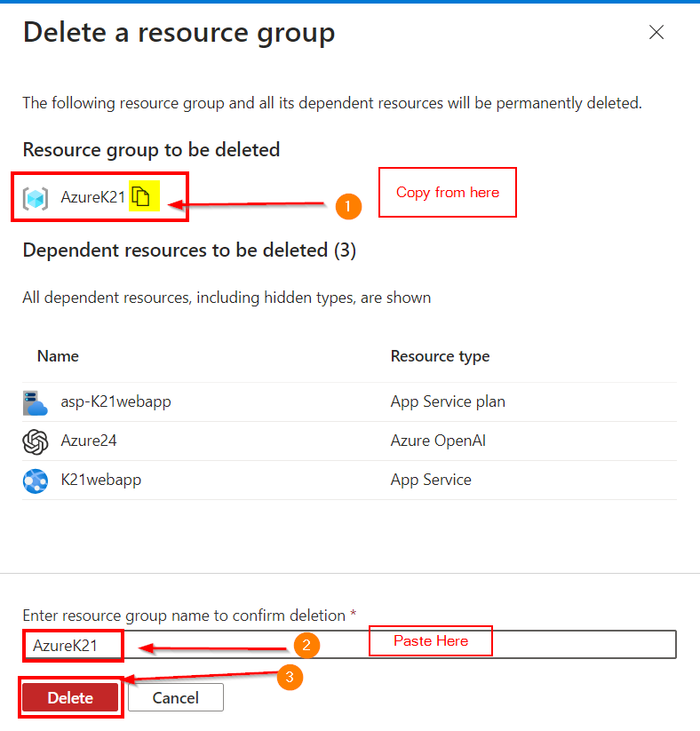Sort by the Name column header
This screenshot has width=700, height=731.
58,356
